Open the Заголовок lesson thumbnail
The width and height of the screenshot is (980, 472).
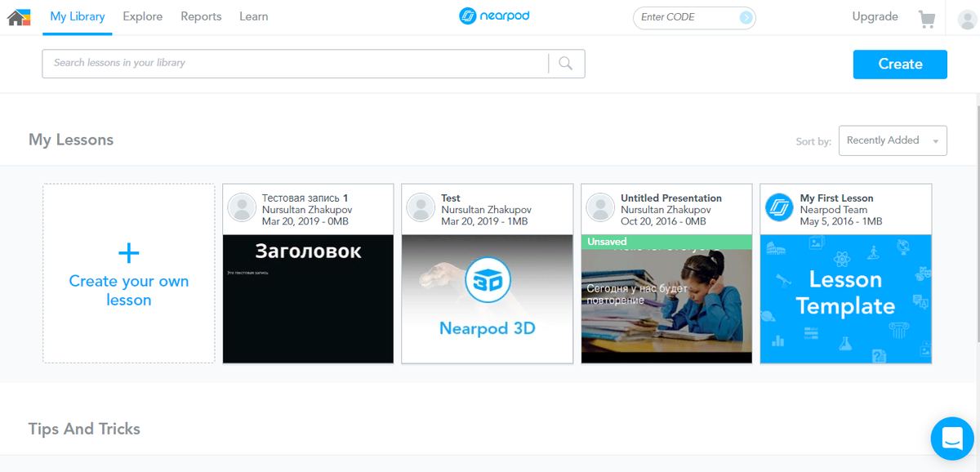(x=308, y=299)
